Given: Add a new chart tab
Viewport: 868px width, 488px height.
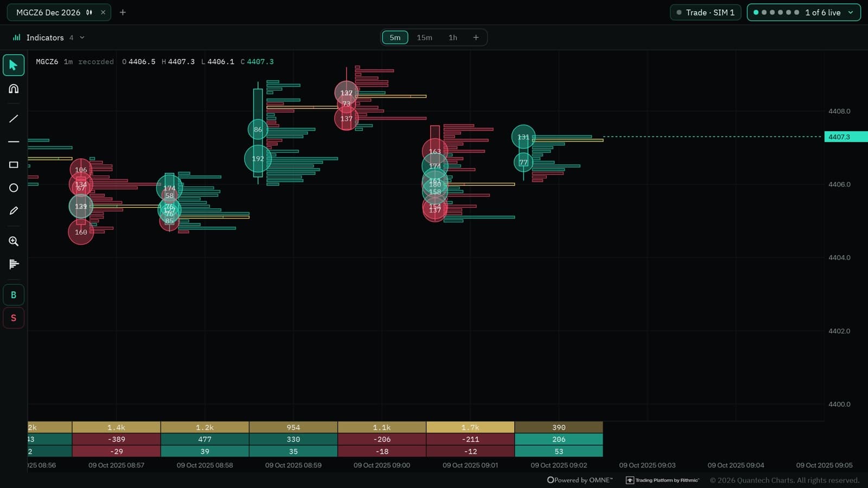Looking at the screenshot, I should (123, 12).
